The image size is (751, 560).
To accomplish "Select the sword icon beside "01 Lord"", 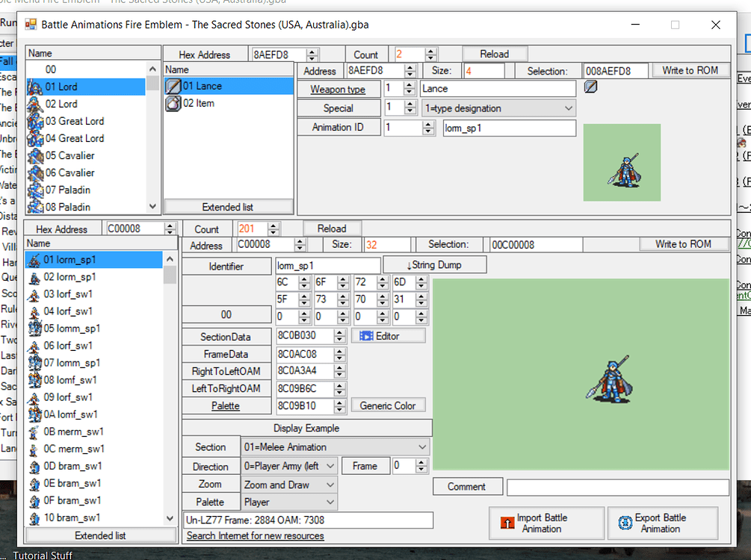I will (36, 87).
